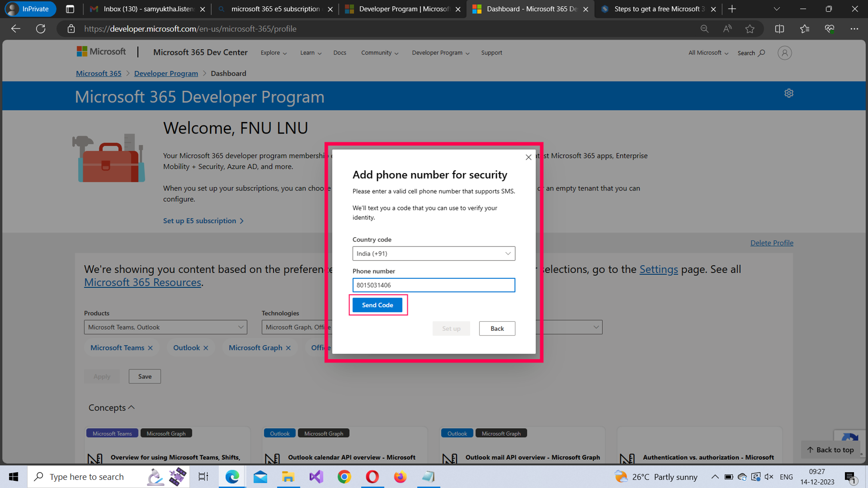
Task: Click the Read aloud icon
Action: [727, 29]
